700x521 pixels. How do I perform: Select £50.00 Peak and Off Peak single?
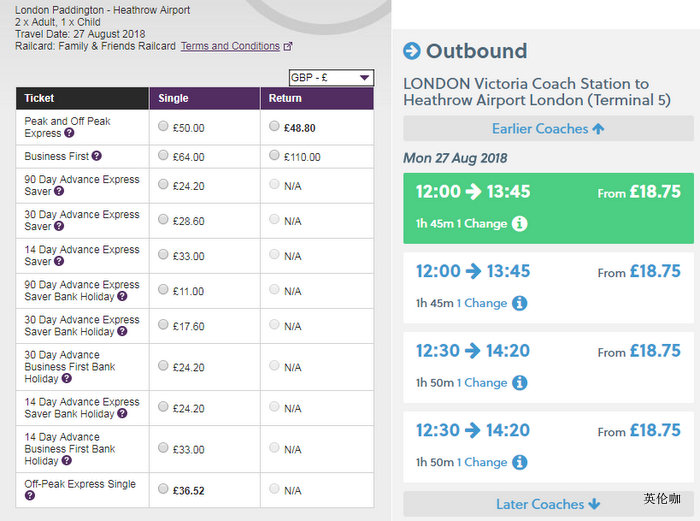point(163,127)
